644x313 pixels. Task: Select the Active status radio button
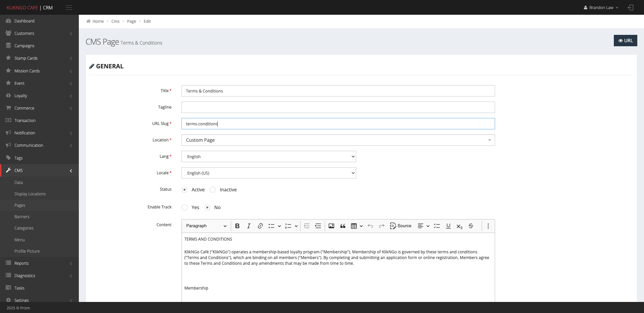coord(184,190)
